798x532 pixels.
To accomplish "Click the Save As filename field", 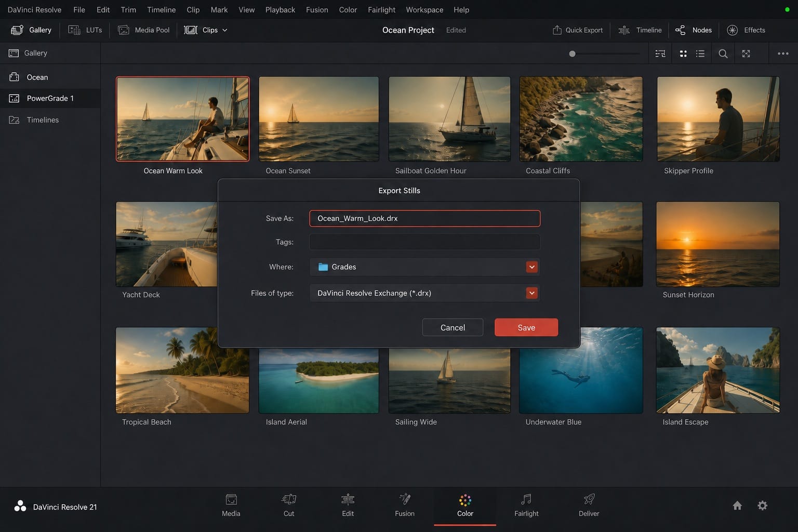I will (x=424, y=218).
